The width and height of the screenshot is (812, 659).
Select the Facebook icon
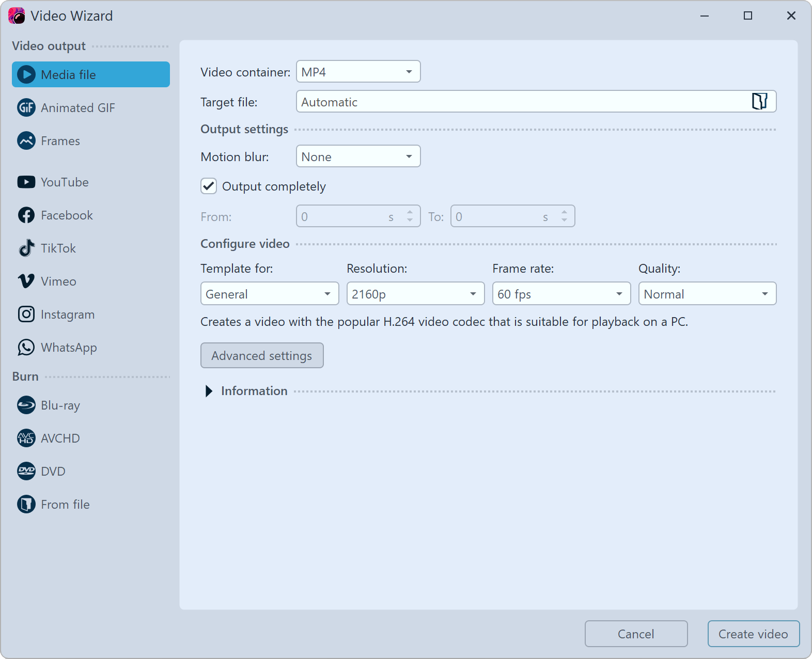pos(26,215)
